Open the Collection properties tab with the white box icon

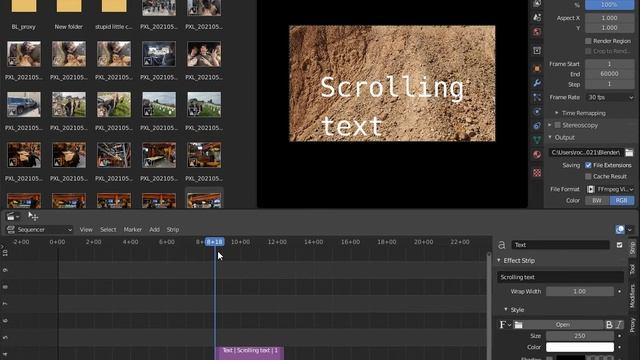537,51
